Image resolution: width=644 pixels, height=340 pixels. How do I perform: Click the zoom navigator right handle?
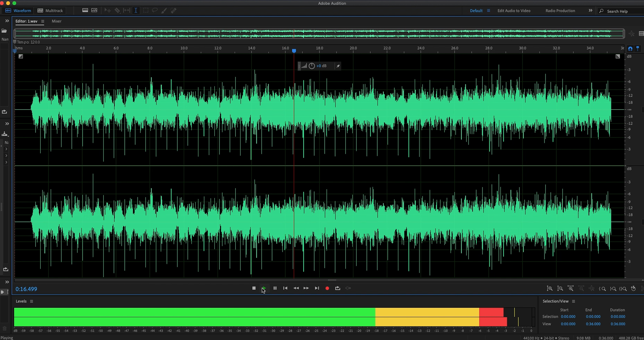624,34
